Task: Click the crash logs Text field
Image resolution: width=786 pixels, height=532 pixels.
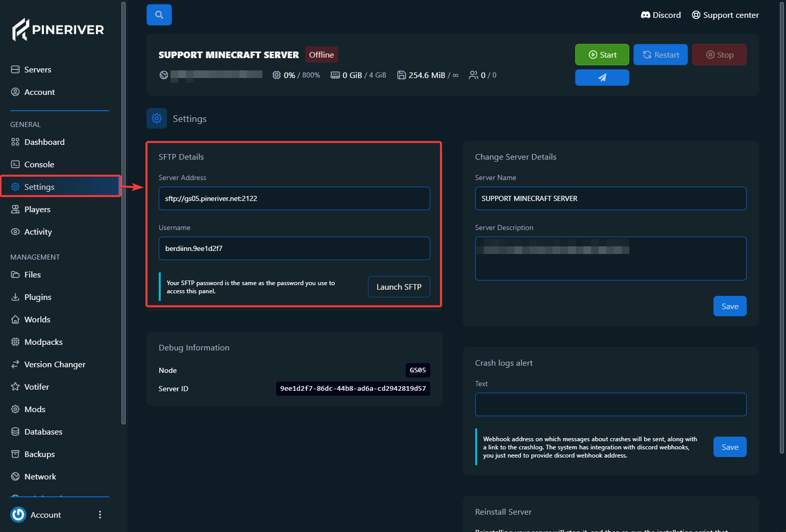Action: pyautogui.click(x=611, y=404)
